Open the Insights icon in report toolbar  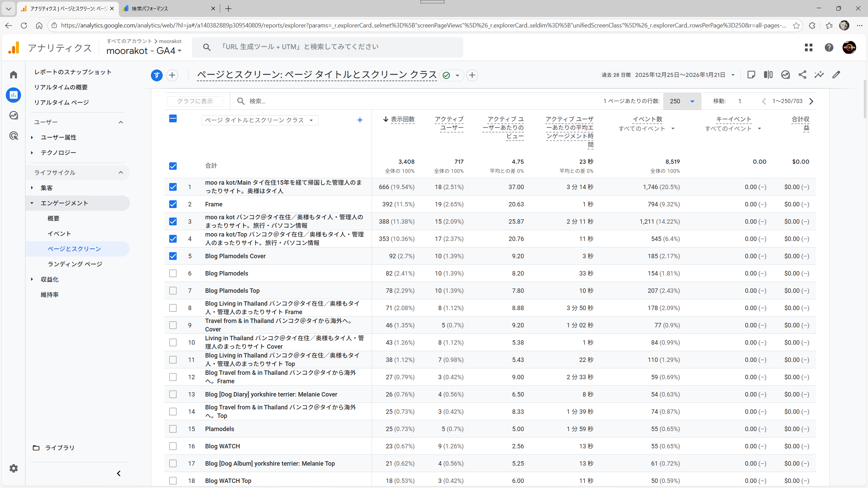[819, 75]
